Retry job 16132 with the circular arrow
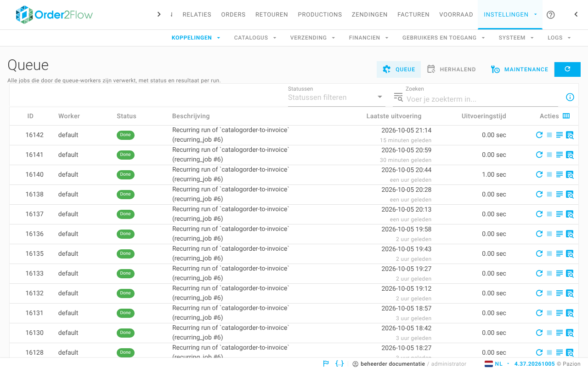 pyautogui.click(x=539, y=293)
